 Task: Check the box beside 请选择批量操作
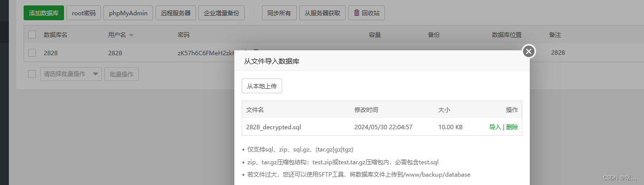[x=32, y=74]
